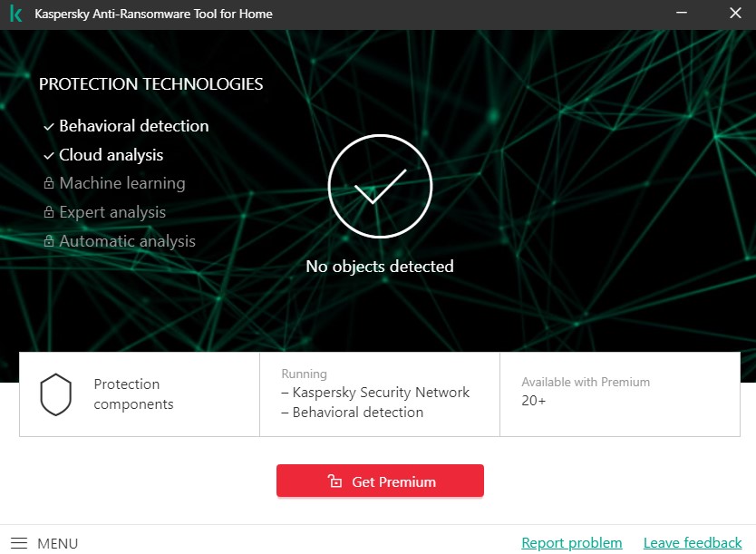Open the Report problem link
The image size is (756, 554).
(x=571, y=543)
